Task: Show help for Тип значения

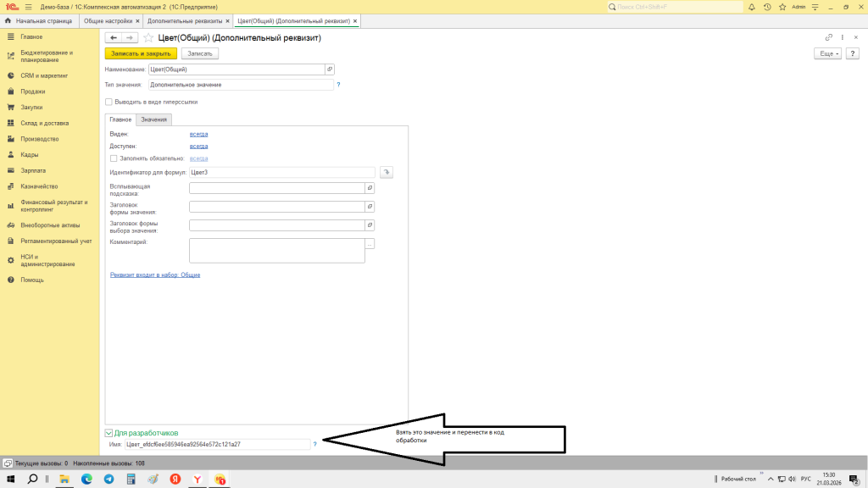Action: coord(338,85)
